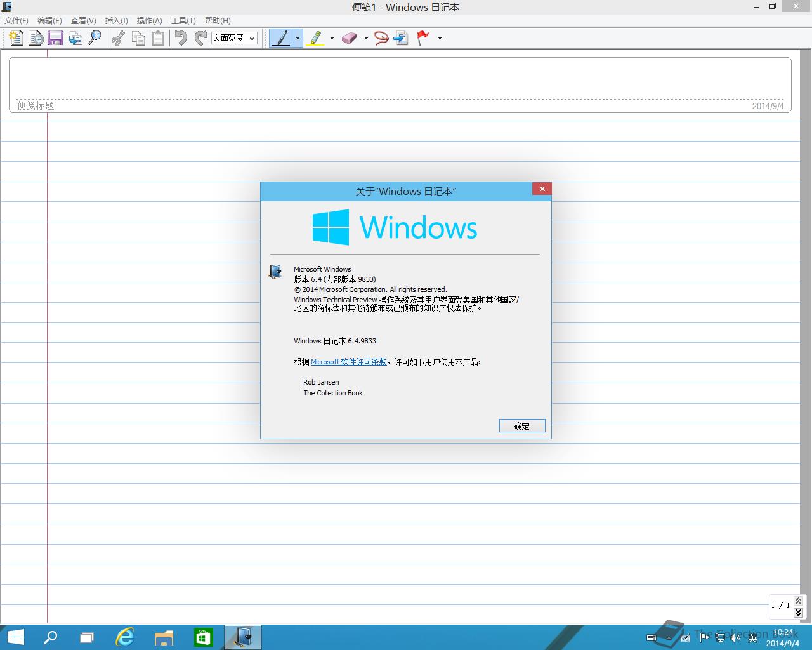The width and height of the screenshot is (812, 650).
Task: Click the 确定 button in About dialog
Action: (x=522, y=426)
